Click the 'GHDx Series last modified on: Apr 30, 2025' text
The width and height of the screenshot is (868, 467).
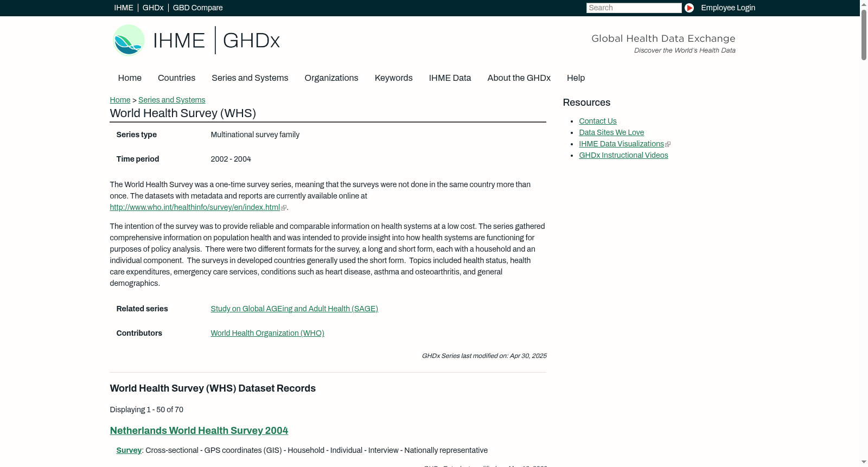coord(484,356)
